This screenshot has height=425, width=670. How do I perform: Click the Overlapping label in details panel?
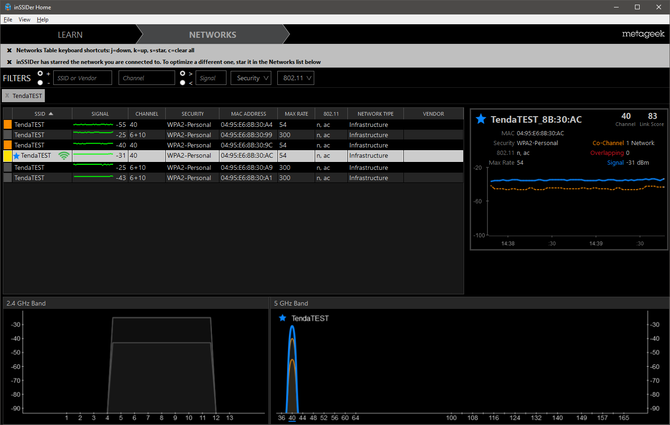607,153
